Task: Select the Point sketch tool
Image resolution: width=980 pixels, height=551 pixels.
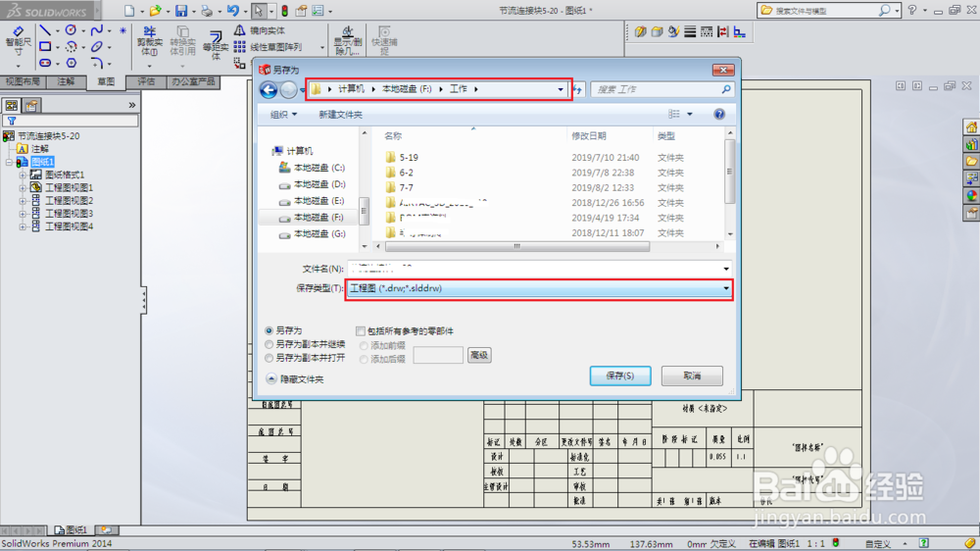Action: 122,30
